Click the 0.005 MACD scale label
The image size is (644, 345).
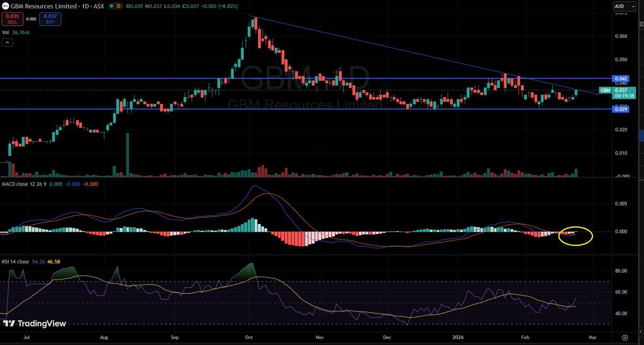coord(620,204)
